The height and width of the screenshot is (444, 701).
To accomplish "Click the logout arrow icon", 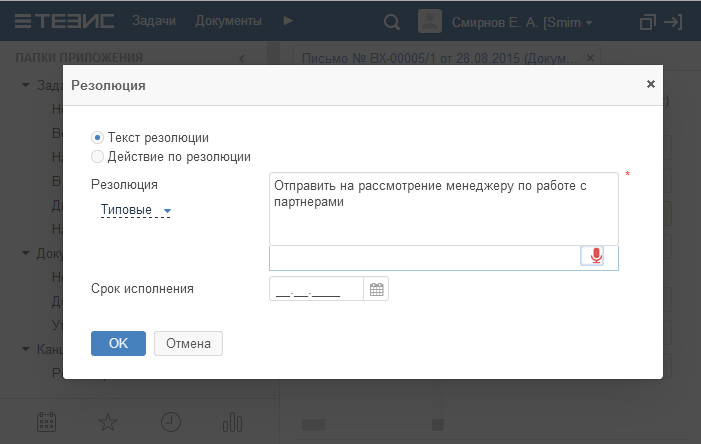I will tap(674, 21).
